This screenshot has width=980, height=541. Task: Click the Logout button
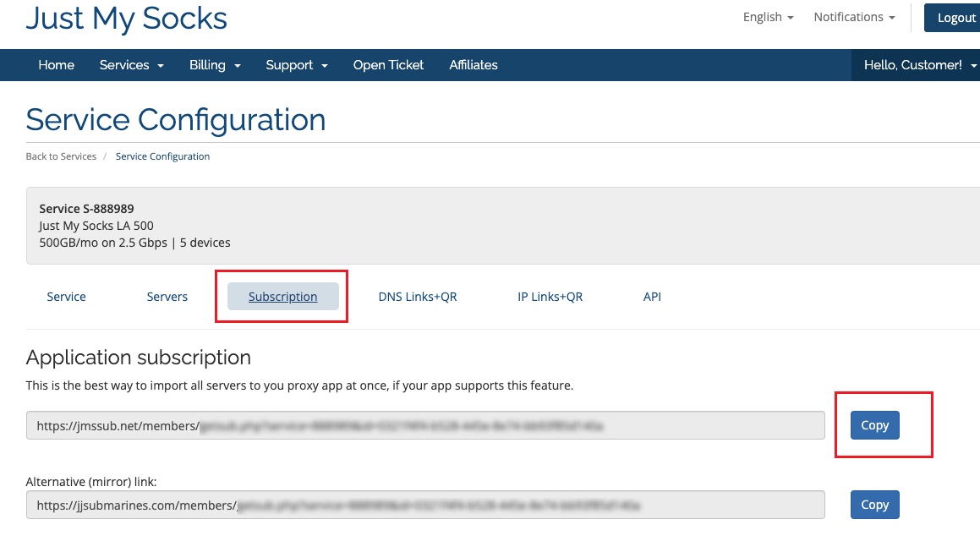click(x=955, y=18)
